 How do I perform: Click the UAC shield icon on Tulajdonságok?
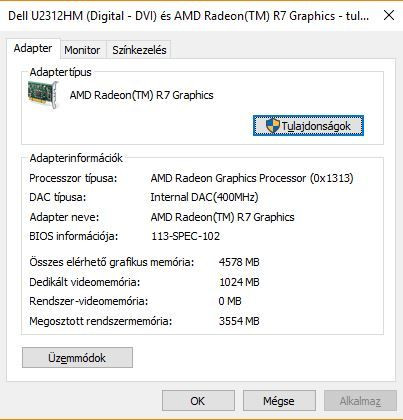pos(272,126)
